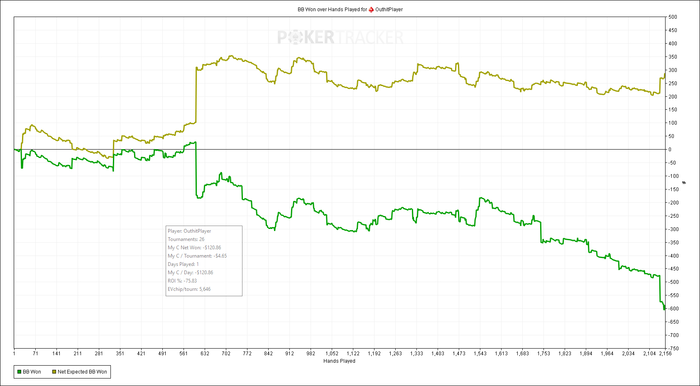The height and width of the screenshot is (386, 700).
Task: Click 'Days Played: 1' in the stats box
Action: [x=183, y=264]
